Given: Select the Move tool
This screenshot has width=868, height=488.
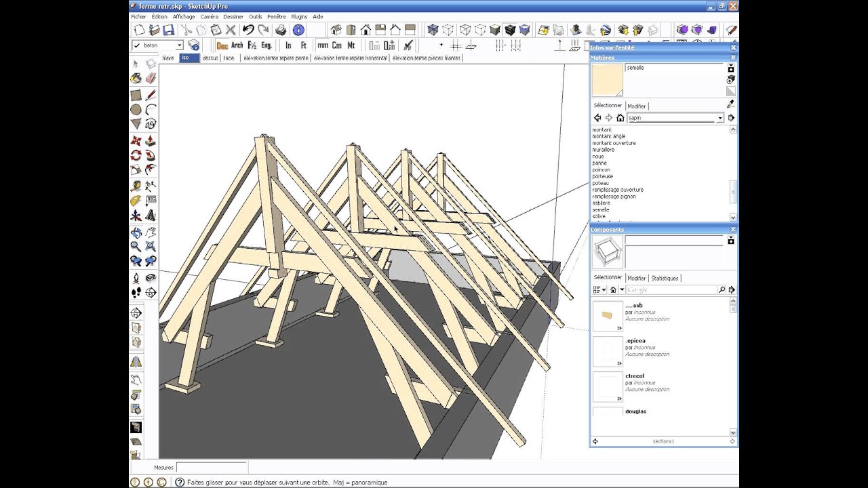Looking at the screenshot, I should coord(136,141).
